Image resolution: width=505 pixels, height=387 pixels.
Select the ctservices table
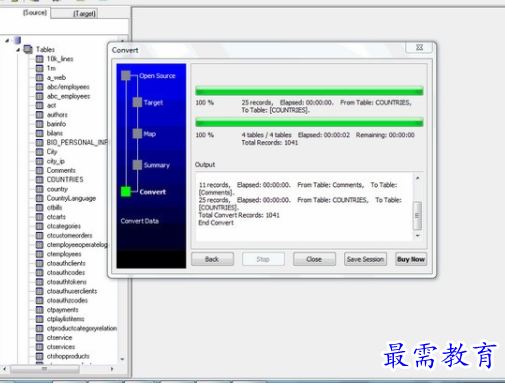click(x=61, y=347)
